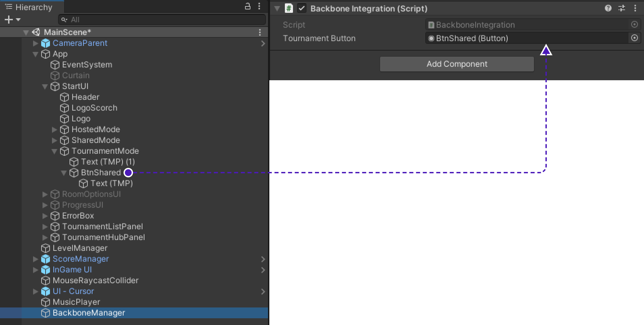Open Backbone Integration component options menu
The height and width of the screenshot is (325, 644).
click(635, 8)
